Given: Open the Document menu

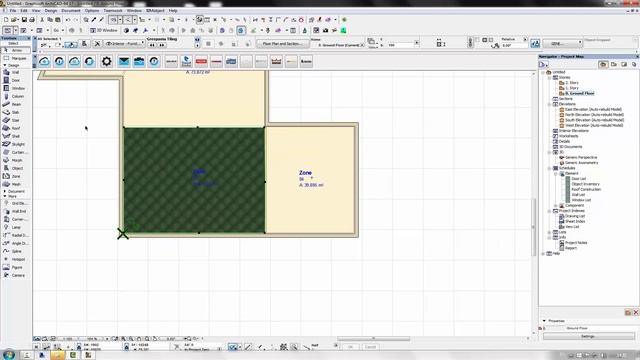Looking at the screenshot, I should pos(71,11).
